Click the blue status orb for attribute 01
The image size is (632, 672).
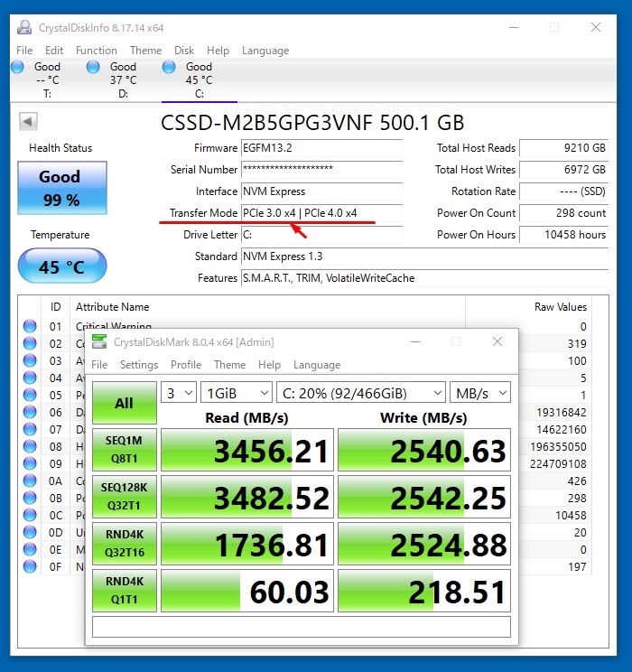coord(30,326)
